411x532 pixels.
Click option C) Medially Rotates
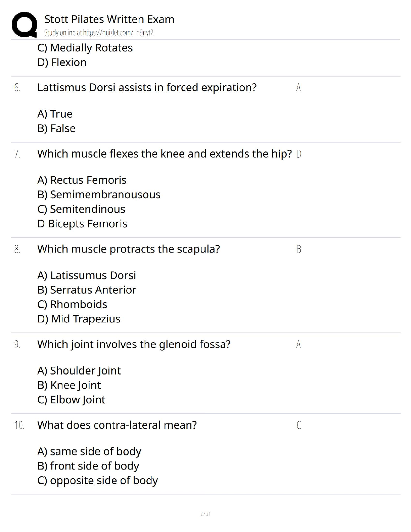85,48
